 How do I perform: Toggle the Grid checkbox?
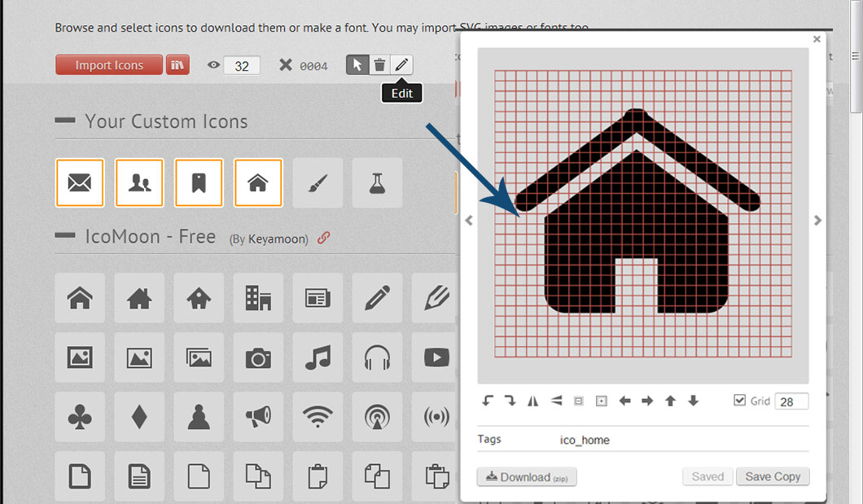pos(740,400)
